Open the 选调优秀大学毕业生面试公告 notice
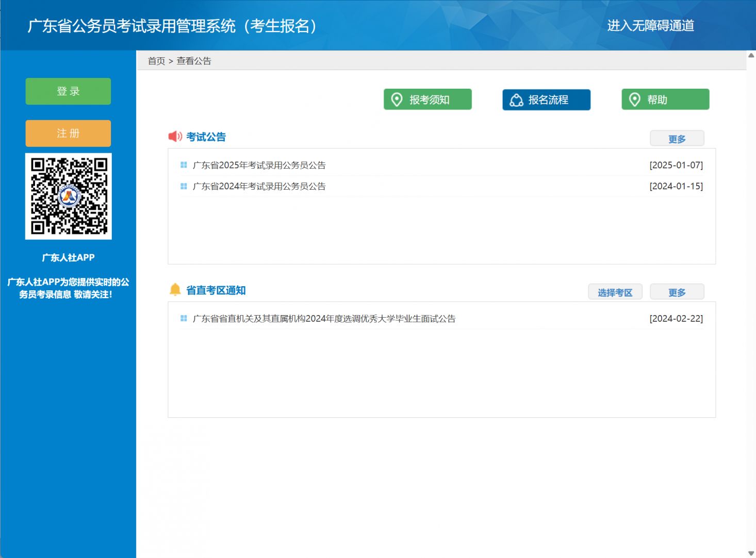 pos(324,319)
